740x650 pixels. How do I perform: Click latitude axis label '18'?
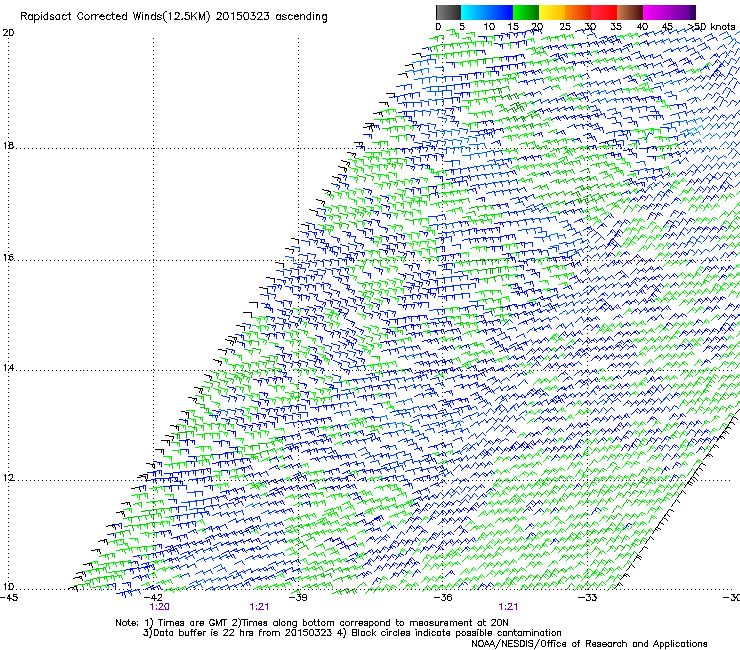tap(8, 146)
